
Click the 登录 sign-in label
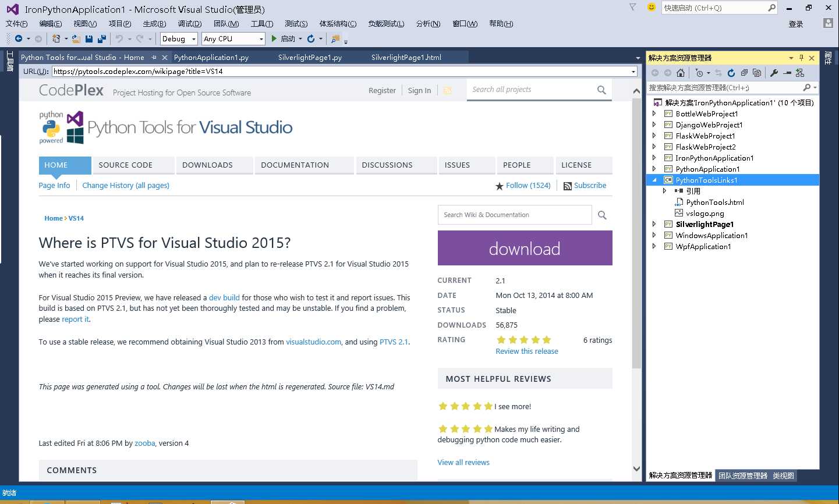point(796,24)
